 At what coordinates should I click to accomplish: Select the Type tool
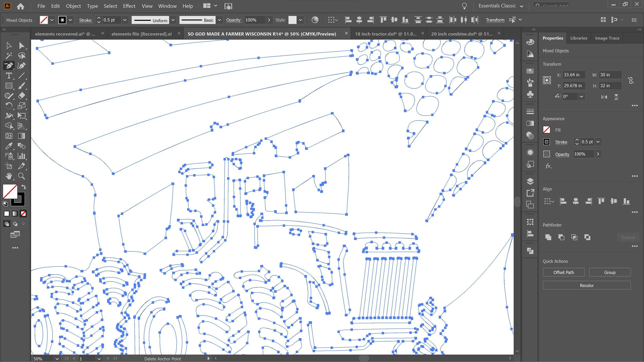[x=9, y=76]
